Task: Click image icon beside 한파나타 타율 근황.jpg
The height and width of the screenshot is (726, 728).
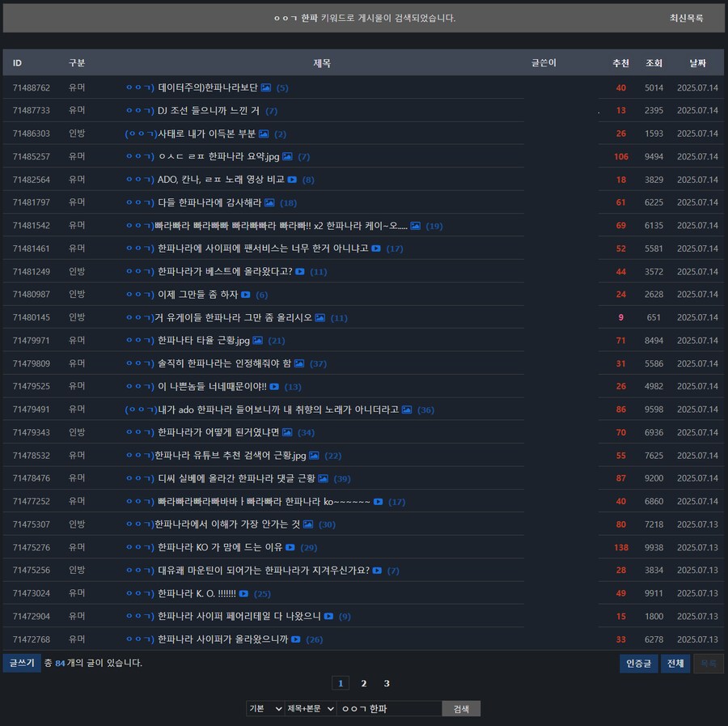Action: pos(258,341)
